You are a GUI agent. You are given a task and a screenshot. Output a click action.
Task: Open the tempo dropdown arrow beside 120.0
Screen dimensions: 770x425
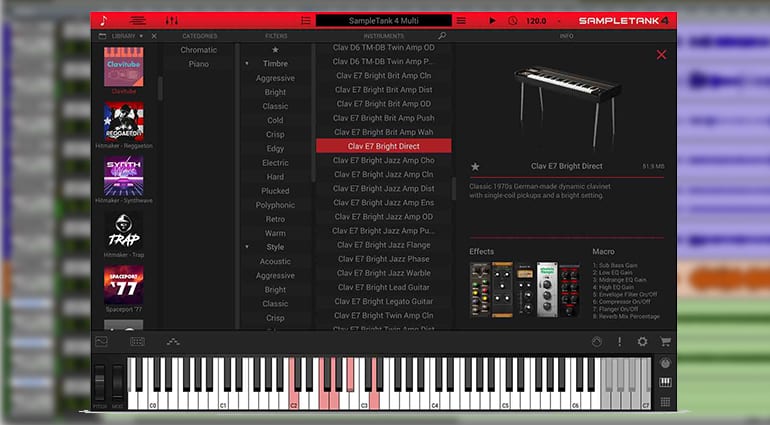(559, 21)
